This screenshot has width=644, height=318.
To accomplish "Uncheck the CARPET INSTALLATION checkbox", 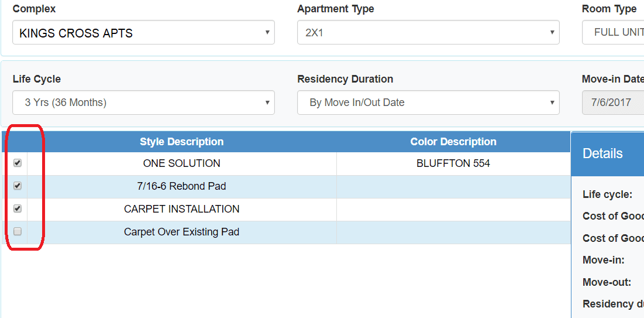I will pyautogui.click(x=18, y=208).
